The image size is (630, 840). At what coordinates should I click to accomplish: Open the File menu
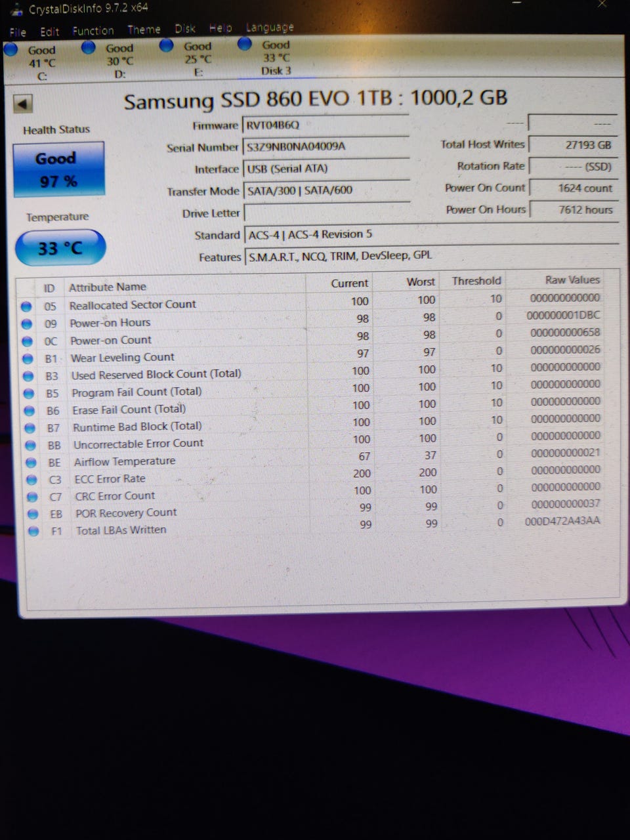pos(18,32)
